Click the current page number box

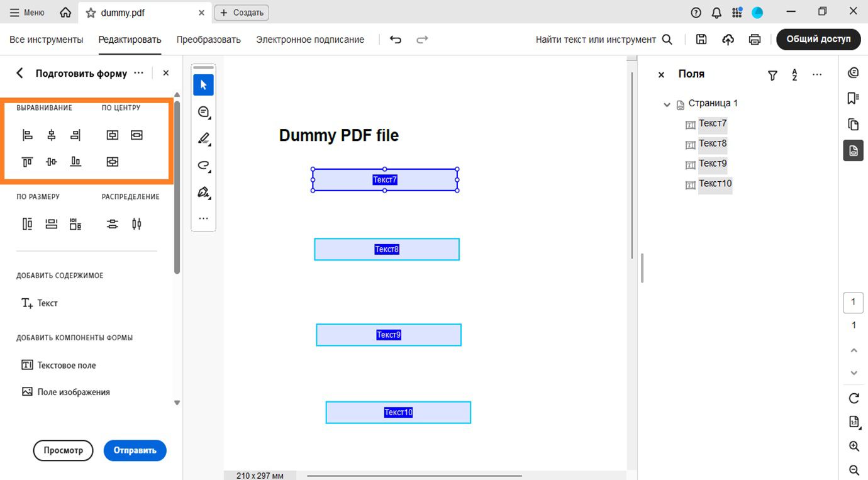click(x=853, y=303)
